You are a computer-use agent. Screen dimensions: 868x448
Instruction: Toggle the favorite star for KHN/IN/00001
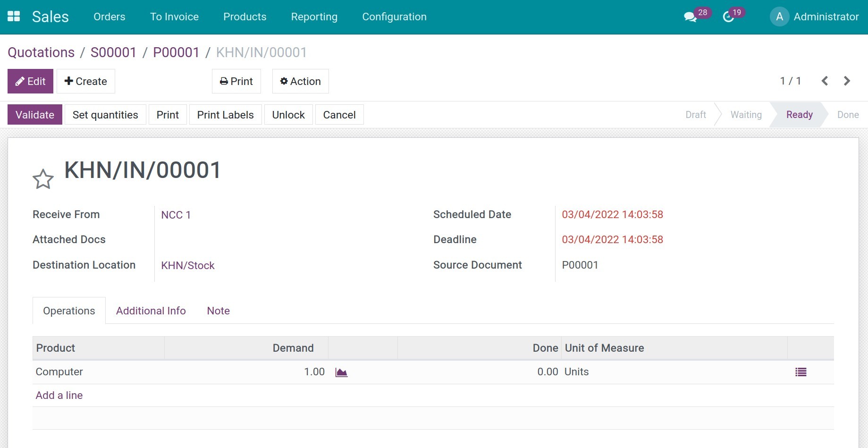43,179
